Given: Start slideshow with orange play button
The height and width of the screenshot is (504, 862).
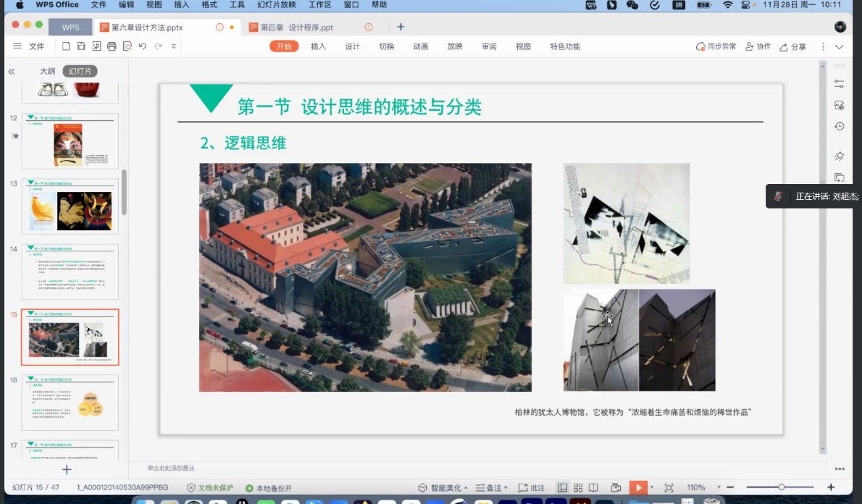Looking at the screenshot, I should tap(638, 487).
